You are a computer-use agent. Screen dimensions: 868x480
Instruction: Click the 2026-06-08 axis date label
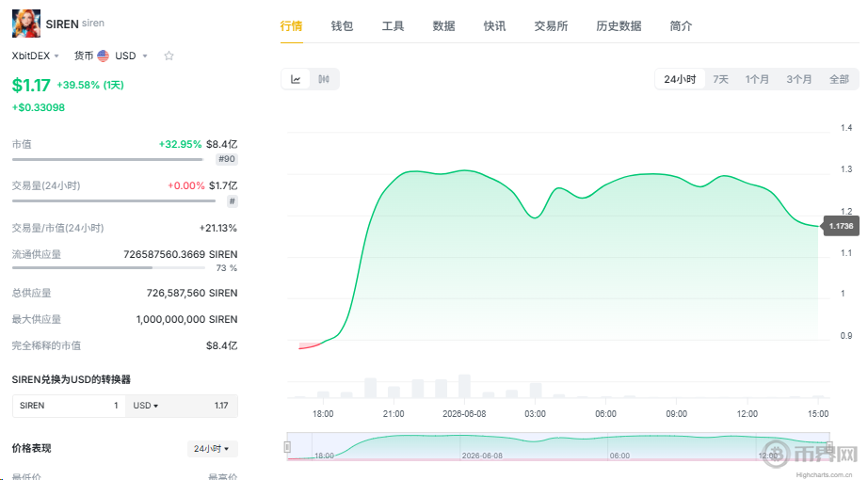click(x=464, y=413)
